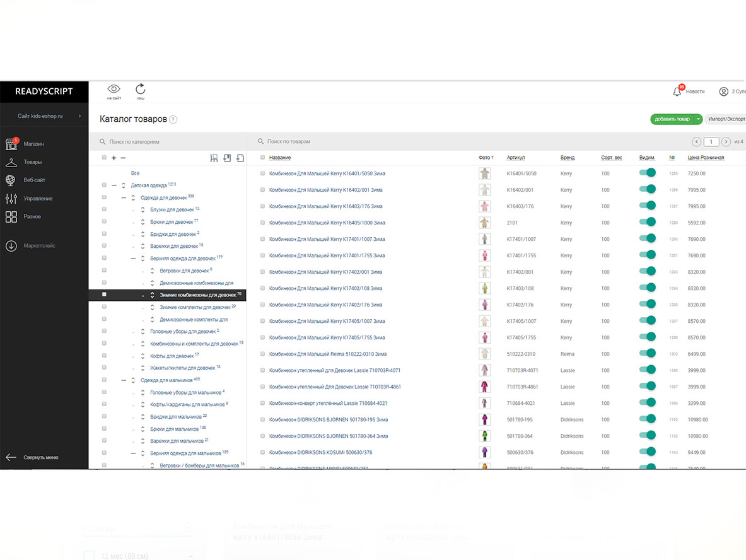Open the Магазин section in sidebar
Image resolution: width=746 pixels, height=560 pixels.
click(11, 144)
